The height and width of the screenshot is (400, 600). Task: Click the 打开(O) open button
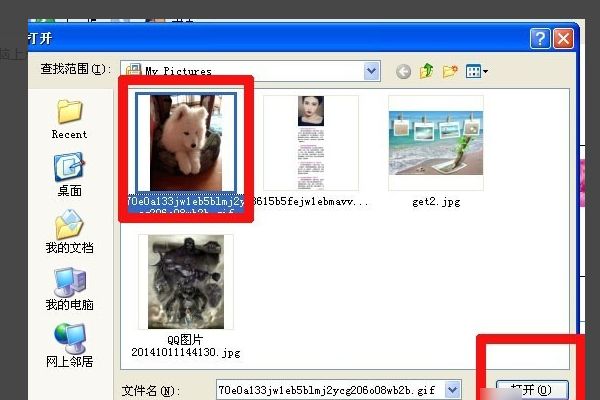coord(532,390)
